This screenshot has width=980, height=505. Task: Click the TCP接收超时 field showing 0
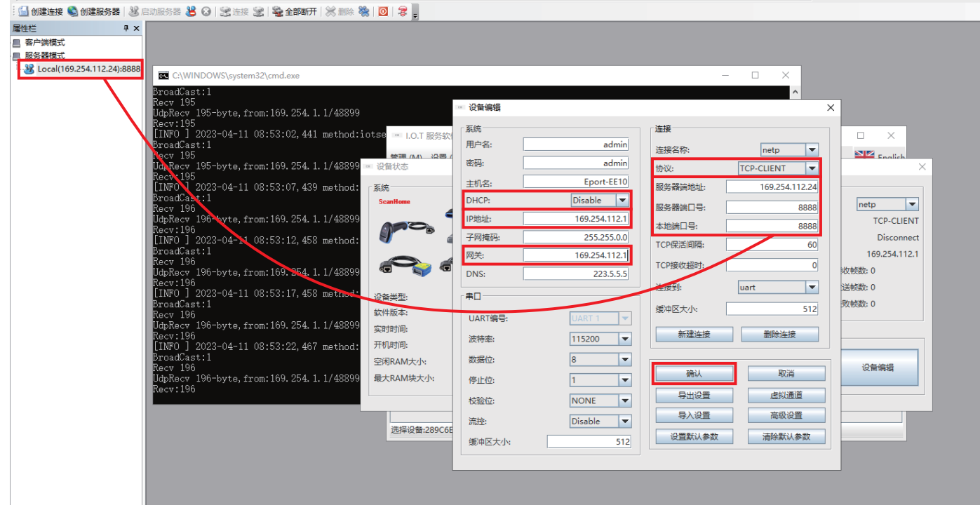tap(772, 265)
